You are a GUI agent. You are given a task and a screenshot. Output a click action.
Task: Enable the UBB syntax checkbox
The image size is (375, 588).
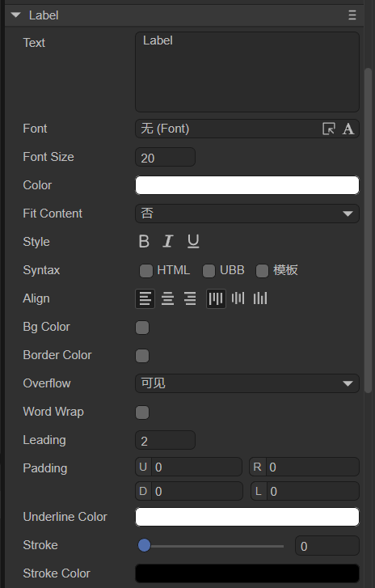[209, 271]
